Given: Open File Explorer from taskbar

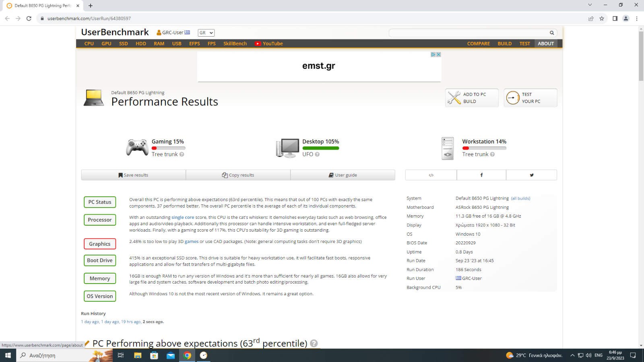Looking at the screenshot, I should 138,355.
